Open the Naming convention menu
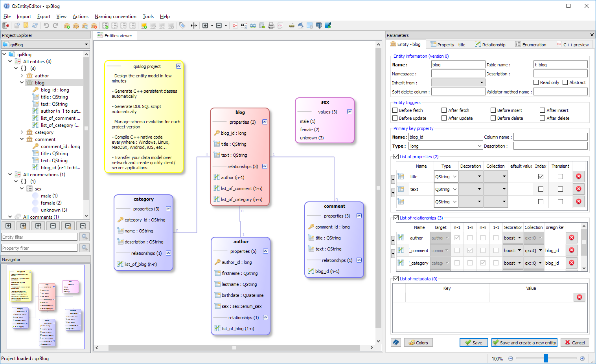Screen dimensions: 596x364 tap(115, 16)
